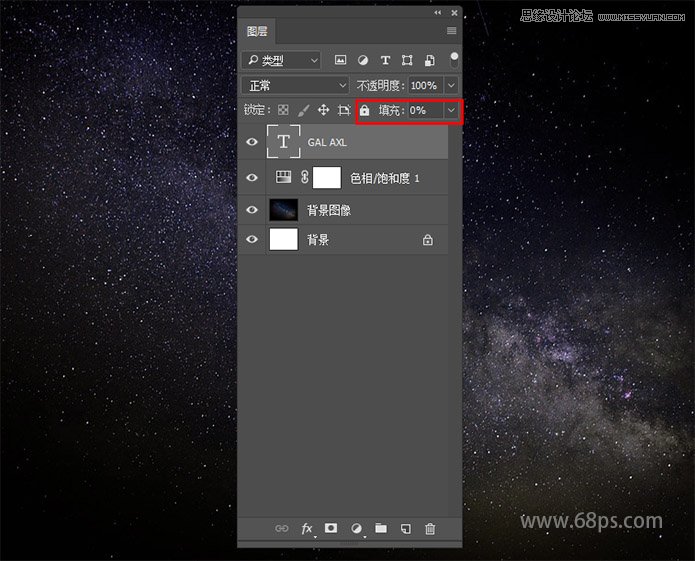Open the layers panel flyout menu
This screenshot has height=561, width=695.
[452, 31]
